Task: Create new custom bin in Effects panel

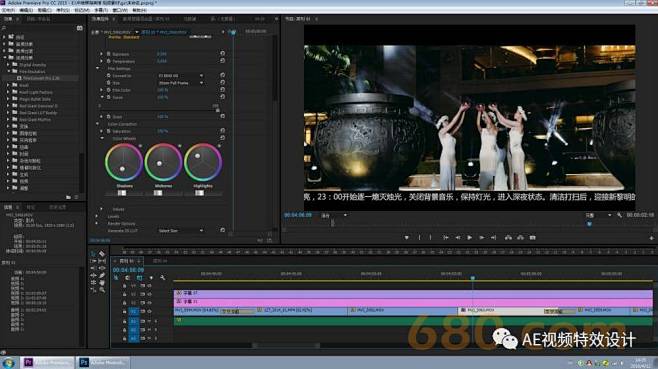Action: [x=68, y=197]
